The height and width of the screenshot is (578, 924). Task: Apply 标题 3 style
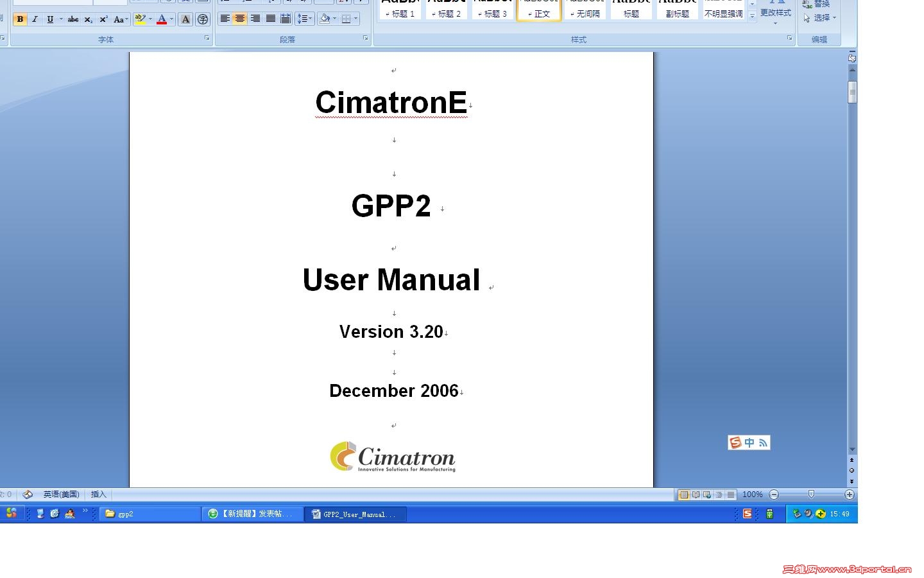(x=493, y=9)
